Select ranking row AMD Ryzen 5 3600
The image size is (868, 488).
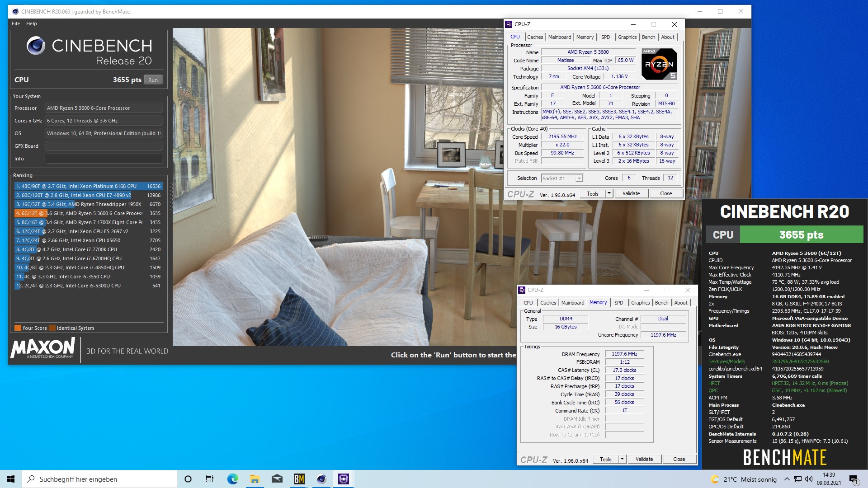pyautogui.click(x=88, y=213)
